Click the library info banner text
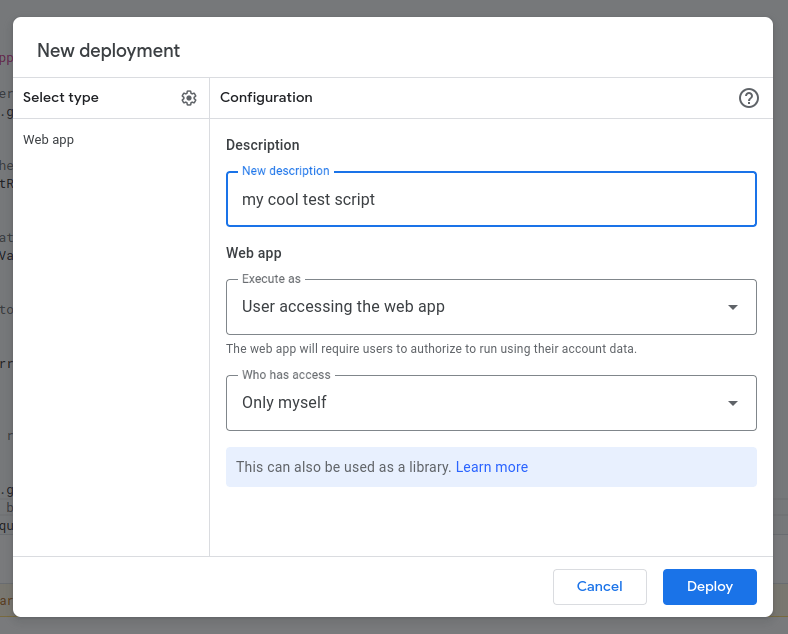The height and width of the screenshot is (634, 788). 344,467
